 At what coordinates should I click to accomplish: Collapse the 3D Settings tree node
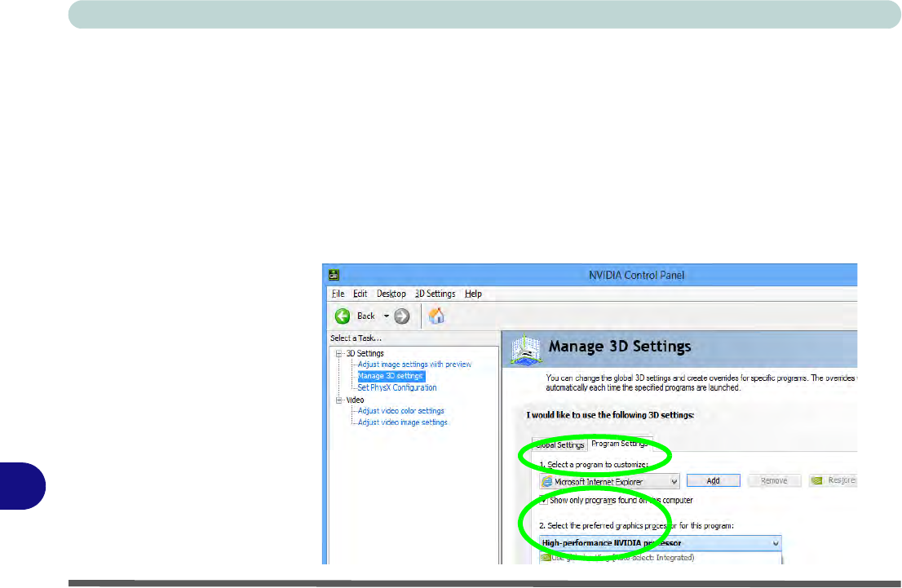338,354
